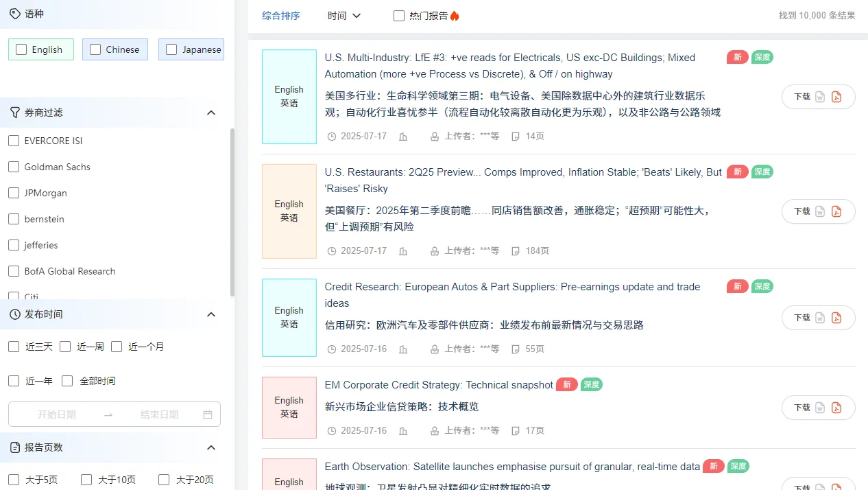Click English 英语 thumbnail of U.S. Restaurants report
The height and width of the screenshot is (490, 868).
[x=289, y=211]
